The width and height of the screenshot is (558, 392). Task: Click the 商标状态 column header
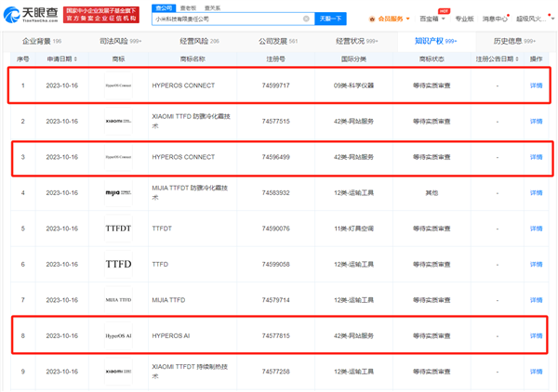pos(432,59)
